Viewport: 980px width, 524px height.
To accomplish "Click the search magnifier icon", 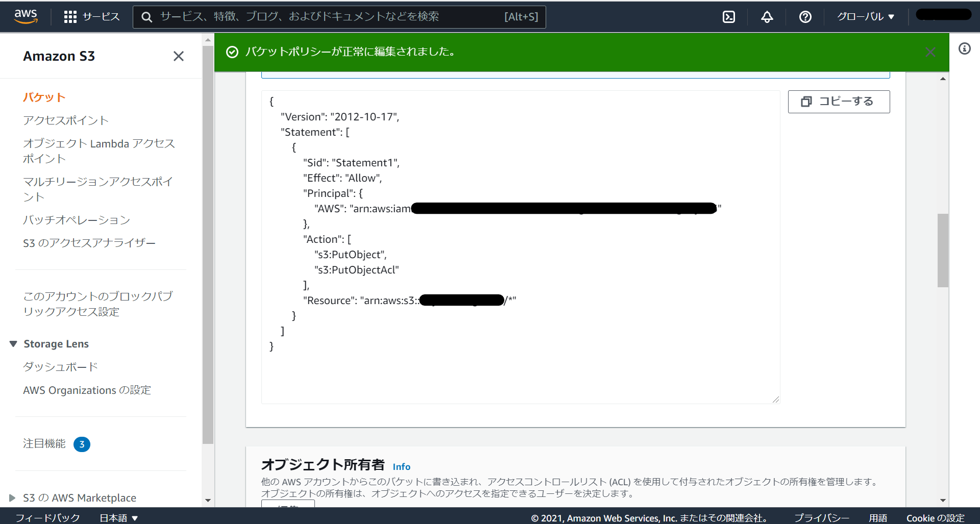I will pos(146,17).
